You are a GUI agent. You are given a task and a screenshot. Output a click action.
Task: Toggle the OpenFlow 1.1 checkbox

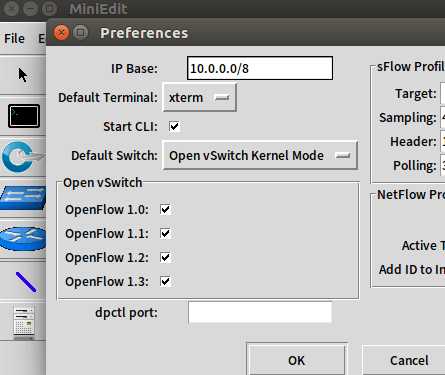[165, 233]
